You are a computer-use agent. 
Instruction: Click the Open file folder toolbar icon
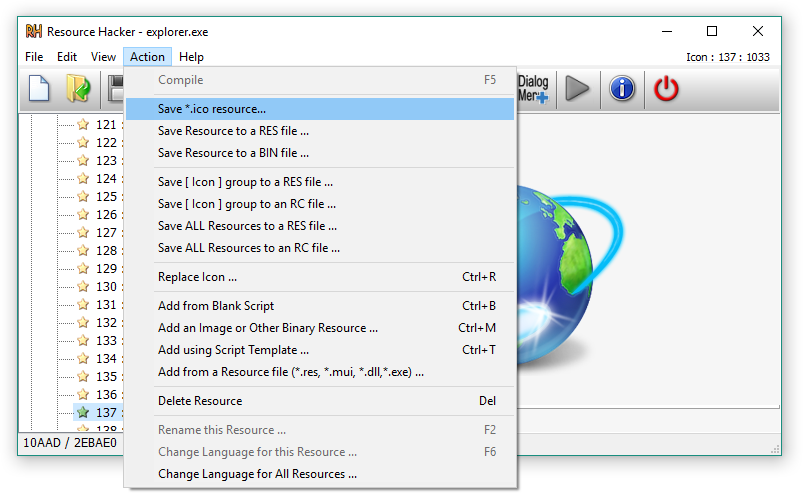77,89
